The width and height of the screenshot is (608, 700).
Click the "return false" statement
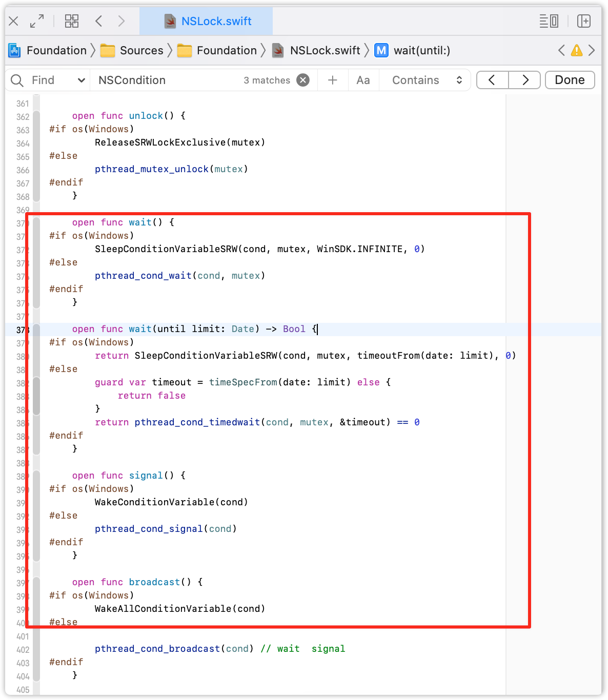(x=152, y=396)
